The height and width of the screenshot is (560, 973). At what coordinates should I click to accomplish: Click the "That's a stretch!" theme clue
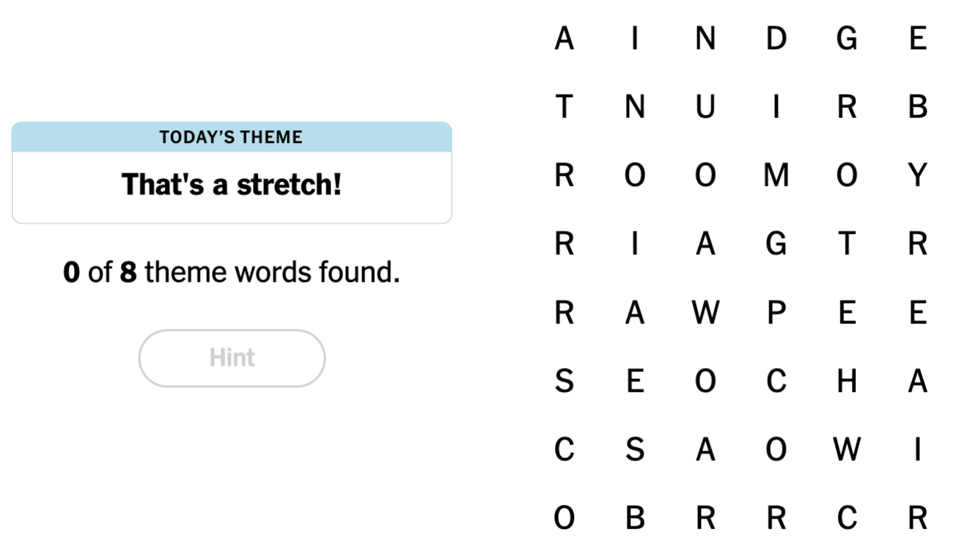pos(232,185)
